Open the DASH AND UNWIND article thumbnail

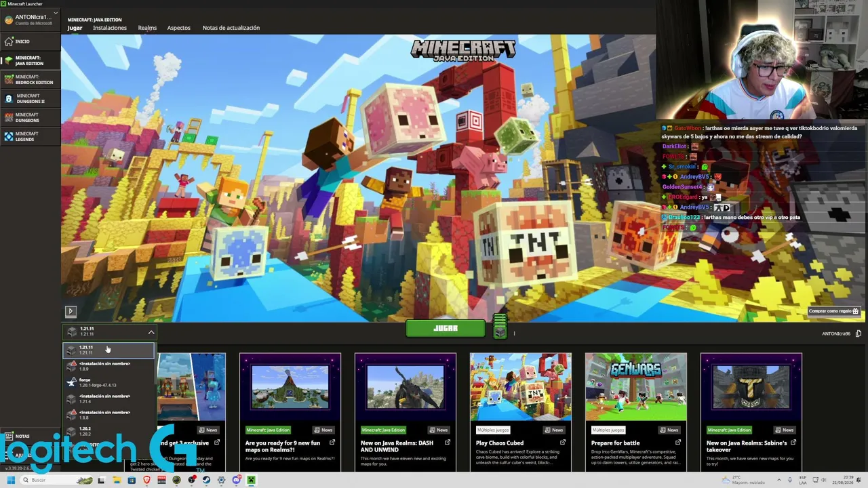point(406,388)
